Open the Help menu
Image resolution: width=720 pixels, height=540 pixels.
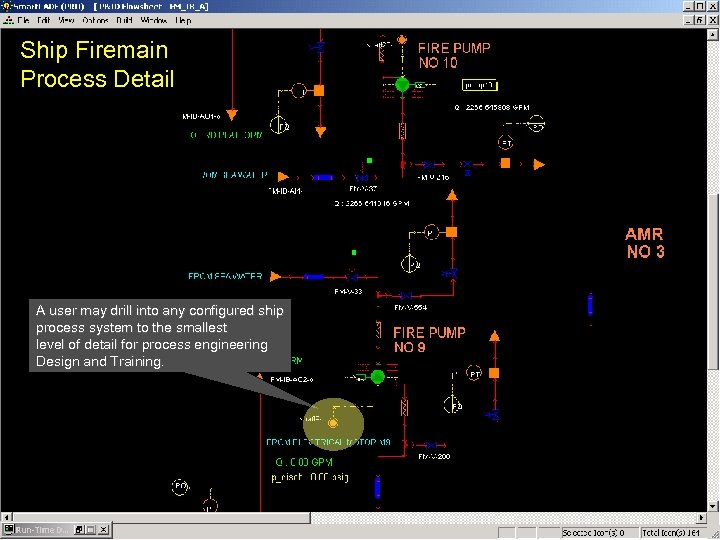point(183,20)
